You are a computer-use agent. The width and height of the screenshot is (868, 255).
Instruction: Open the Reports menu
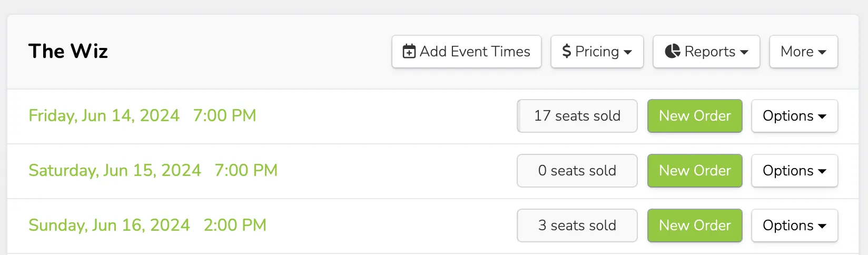[x=706, y=52]
